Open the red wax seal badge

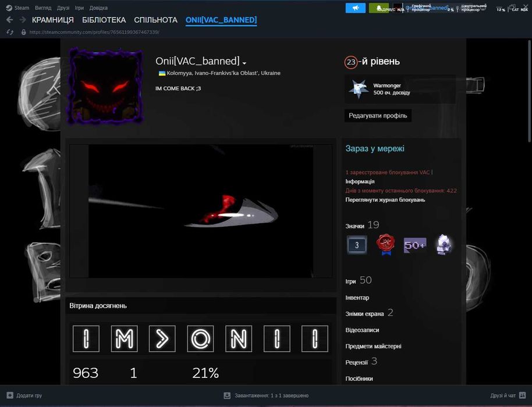click(386, 245)
